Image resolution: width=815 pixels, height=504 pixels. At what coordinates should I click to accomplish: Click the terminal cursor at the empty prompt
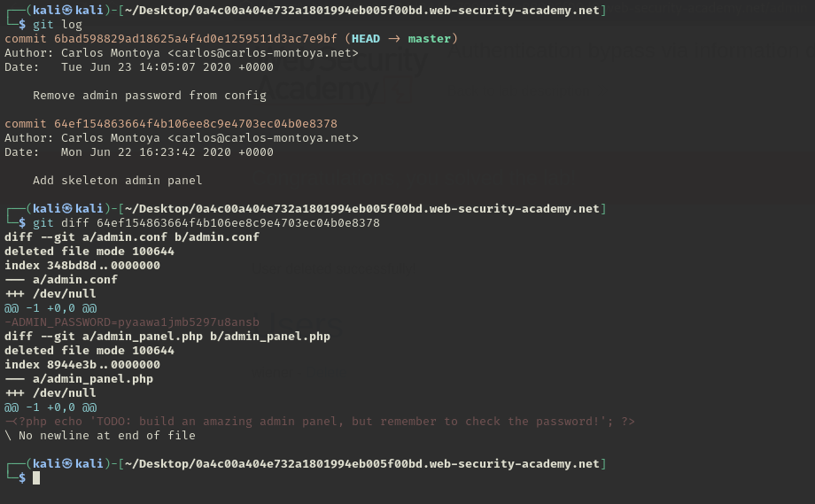click(36, 478)
